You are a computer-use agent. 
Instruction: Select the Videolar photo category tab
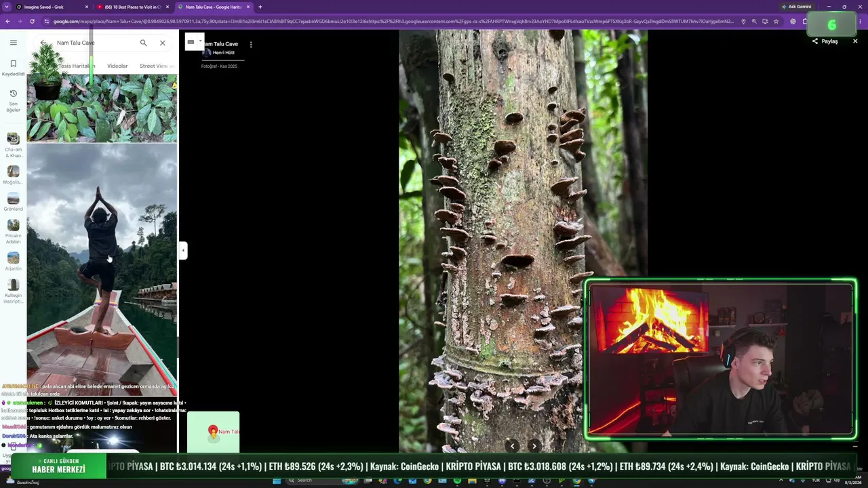(x=117, y=66)
